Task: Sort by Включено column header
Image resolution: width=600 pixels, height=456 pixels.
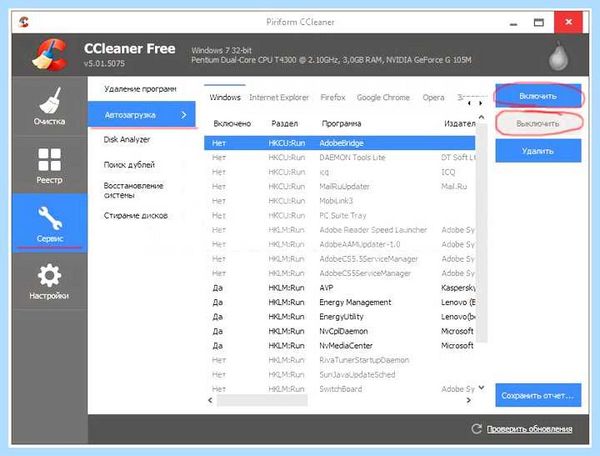Action: tap(232, 124)
